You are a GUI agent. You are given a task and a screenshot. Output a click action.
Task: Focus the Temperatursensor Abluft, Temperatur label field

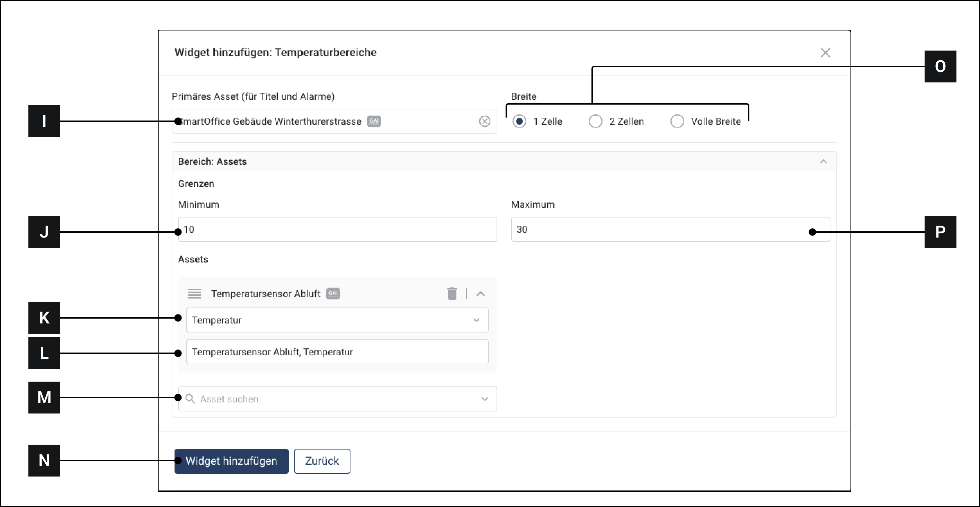[x=337, y=352]
